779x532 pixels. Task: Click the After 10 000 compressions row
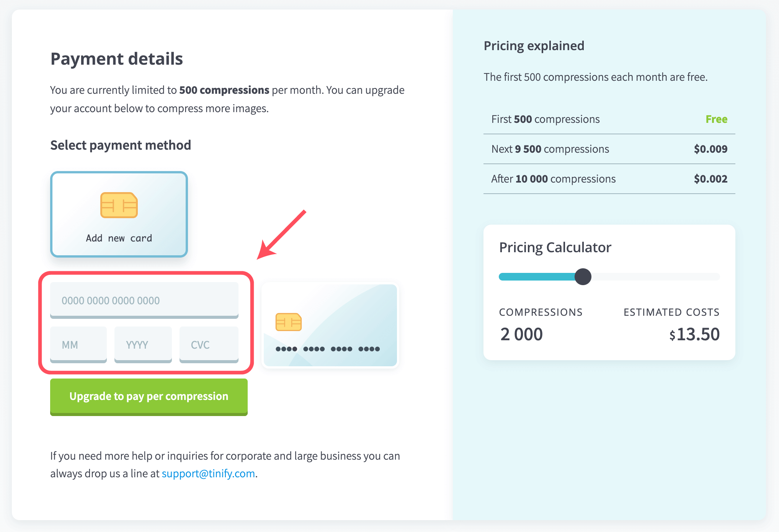(x=609, y=179)
